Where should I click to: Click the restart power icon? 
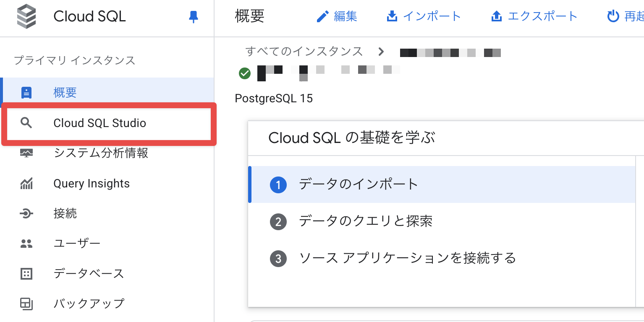point(613,17)
